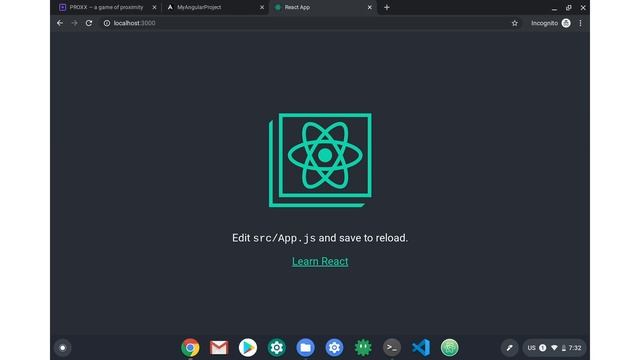Close the PROXX tab
The image size is (640, 360).
point(154,7)
